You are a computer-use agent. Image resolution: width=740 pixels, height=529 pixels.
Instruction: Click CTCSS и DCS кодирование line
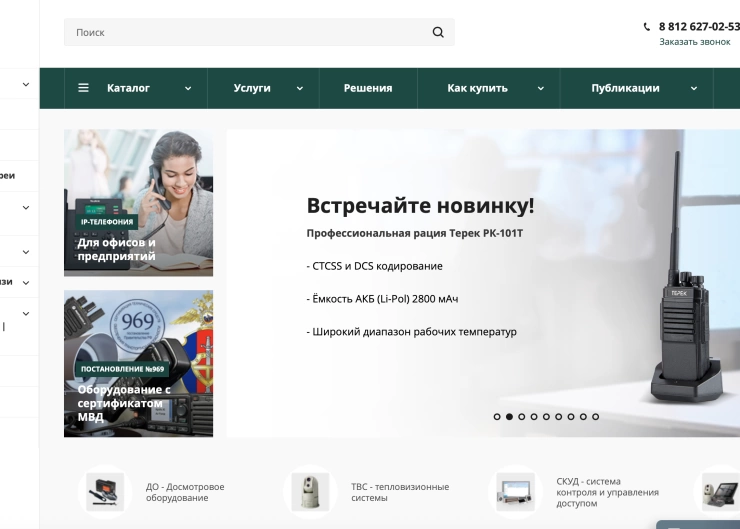point(375,266)
